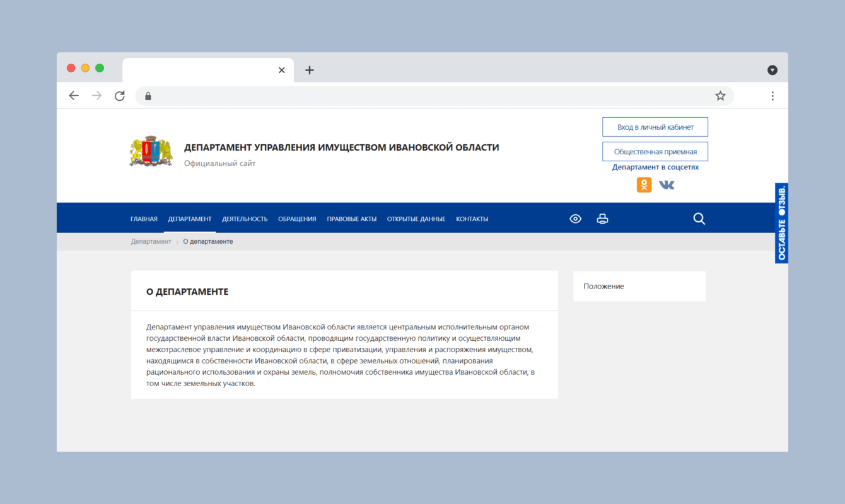Click the Ivanovo region coat of arms logo
The width and height of the screenshot is (845, 504).
click(x=151, y=151)
